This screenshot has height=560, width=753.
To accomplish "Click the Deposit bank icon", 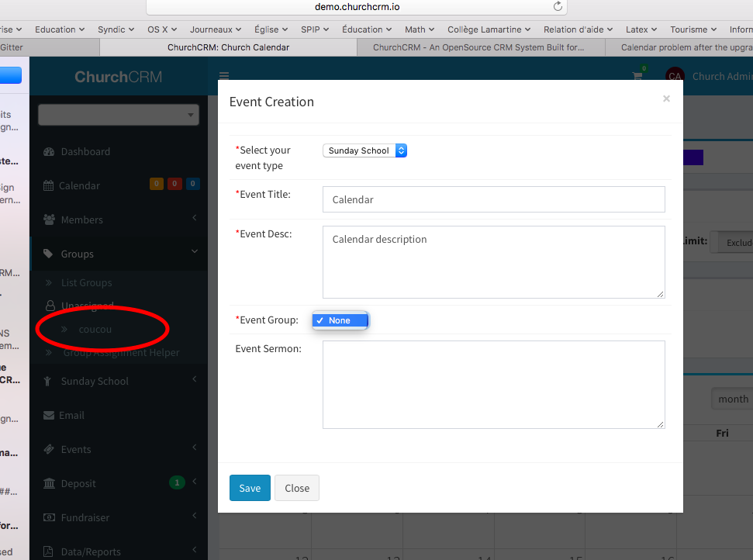I will pos(49,483).
